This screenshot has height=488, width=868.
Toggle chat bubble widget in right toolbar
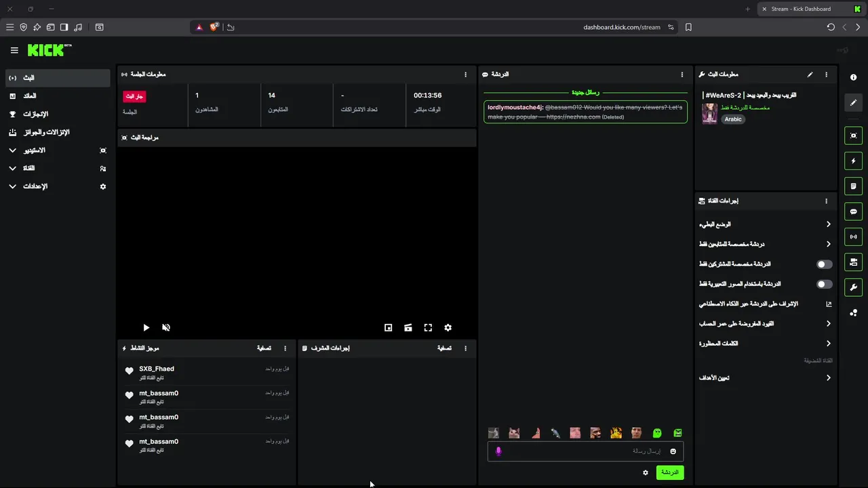click(x=854, y=211)
